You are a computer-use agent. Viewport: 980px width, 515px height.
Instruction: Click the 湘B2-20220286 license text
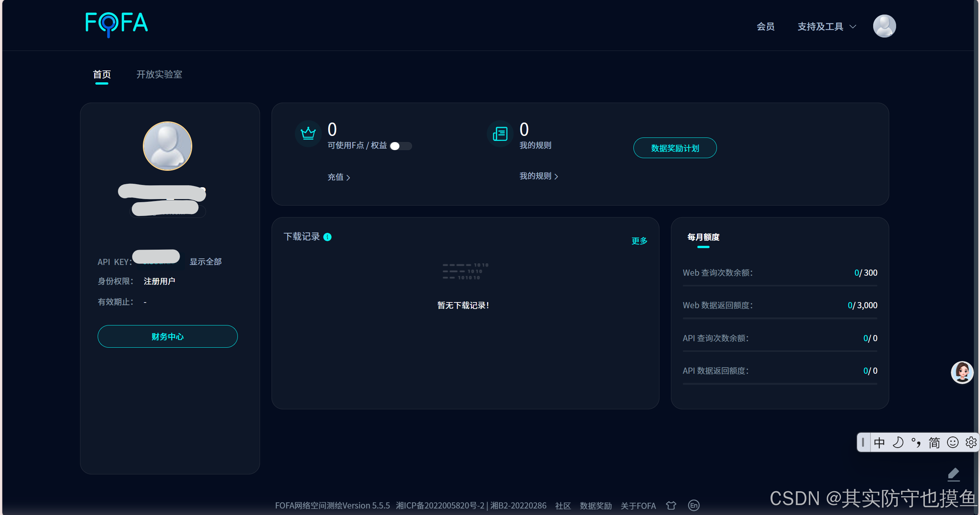click(519, 506)
